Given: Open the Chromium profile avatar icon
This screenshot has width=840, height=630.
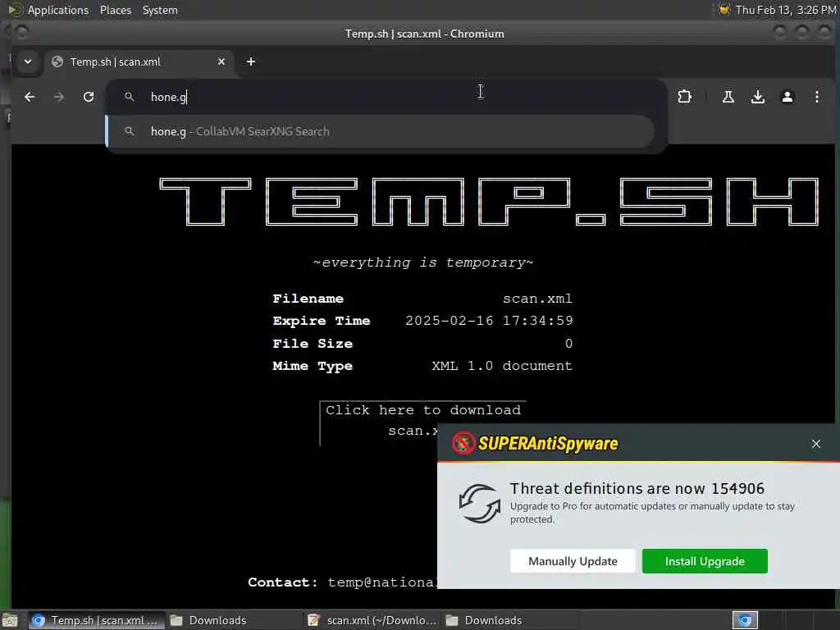Looking at the screenshot, I should 787,97.
